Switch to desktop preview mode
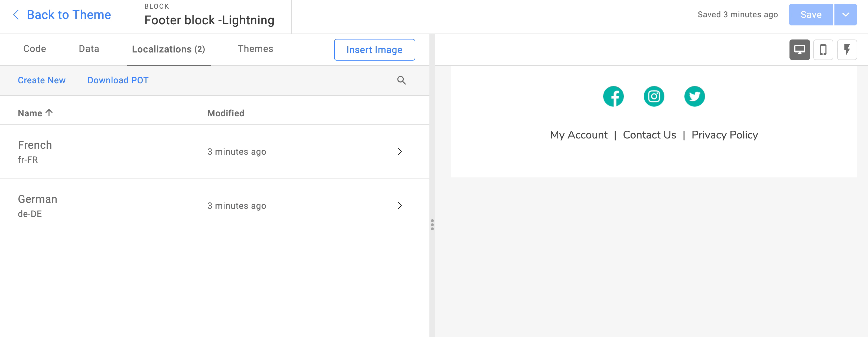 [800, 50]
